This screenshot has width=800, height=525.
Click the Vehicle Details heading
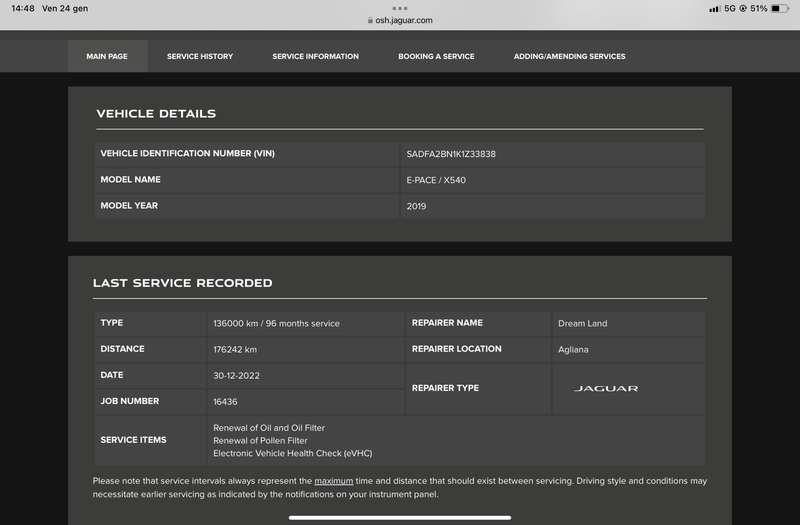pyautogui.click(x=156, y=113)
